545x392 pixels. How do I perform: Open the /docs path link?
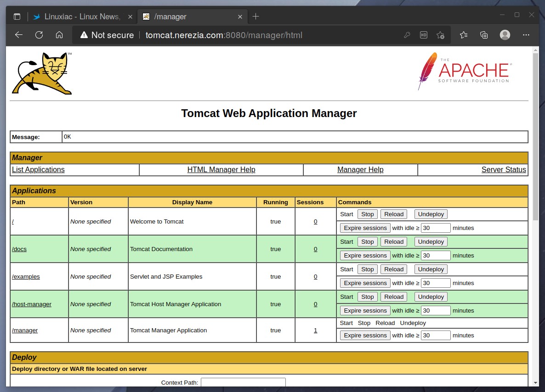tap(19, 249)
